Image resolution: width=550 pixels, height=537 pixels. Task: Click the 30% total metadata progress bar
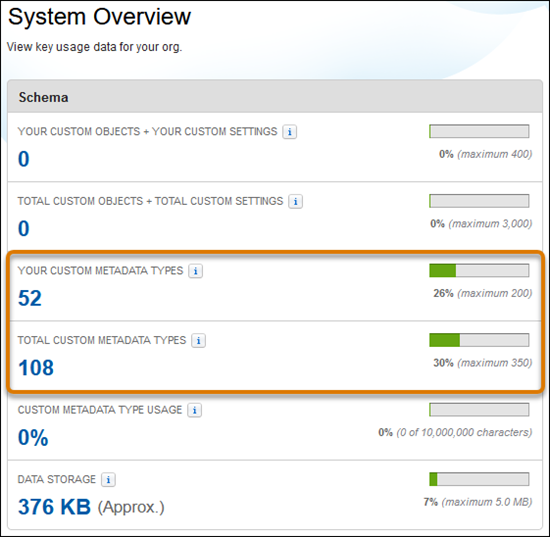coord(479,340)
